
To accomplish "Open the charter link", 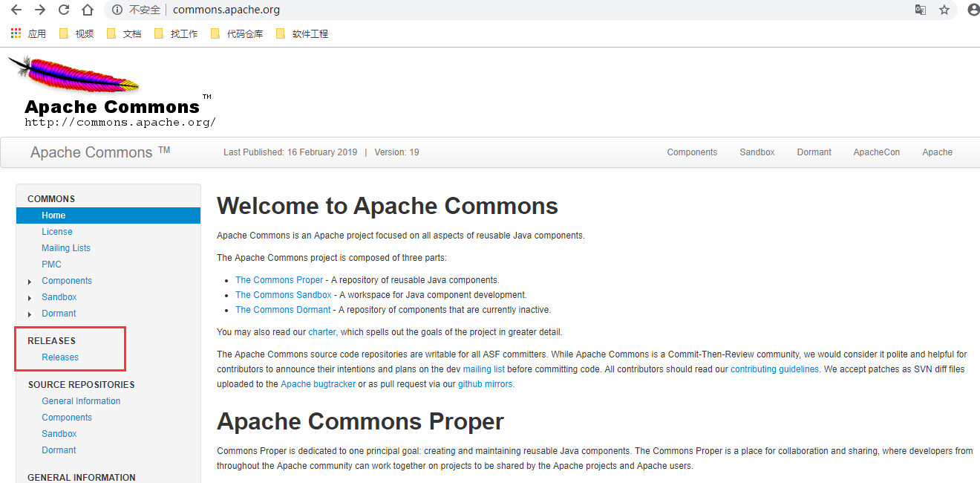I will coord(323,332).
